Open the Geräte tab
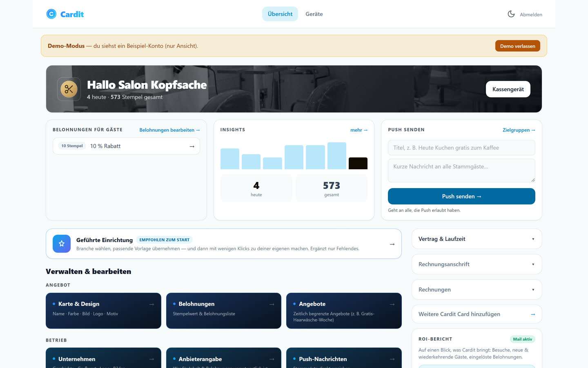 [314, 14]
